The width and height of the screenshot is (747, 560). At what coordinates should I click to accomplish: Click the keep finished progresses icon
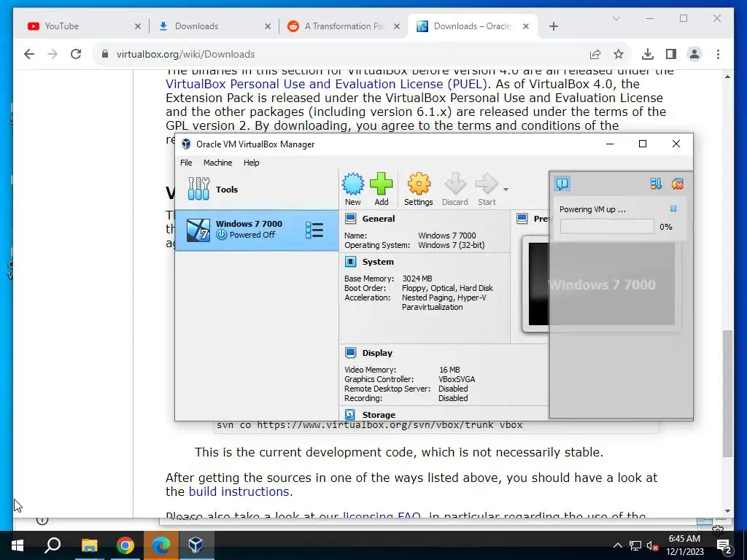[656, 184]
